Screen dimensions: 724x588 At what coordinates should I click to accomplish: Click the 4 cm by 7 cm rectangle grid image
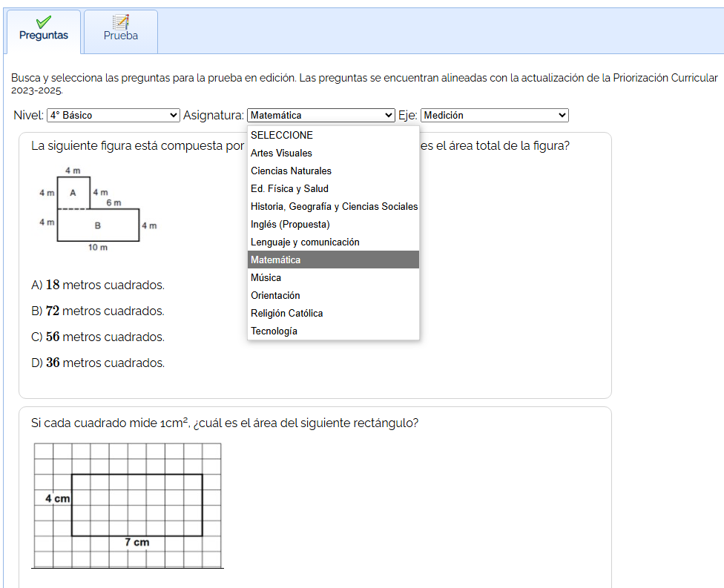(128, 505)
